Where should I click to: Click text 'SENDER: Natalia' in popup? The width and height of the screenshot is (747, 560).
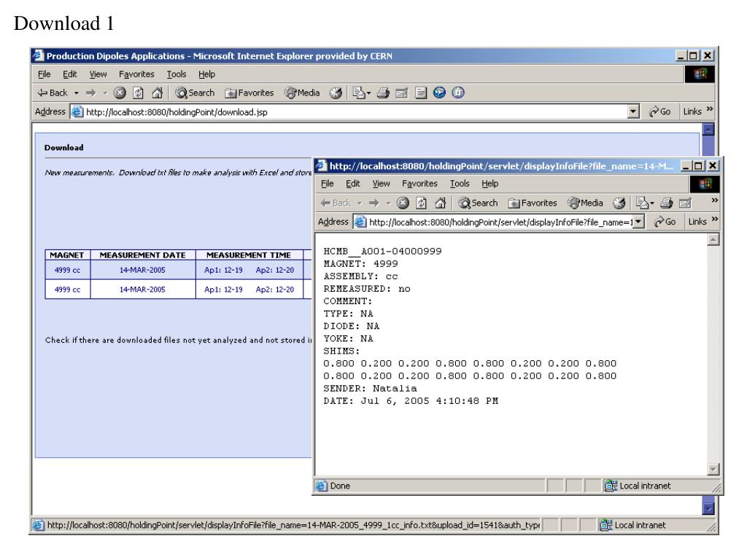(x=370, y=388)
